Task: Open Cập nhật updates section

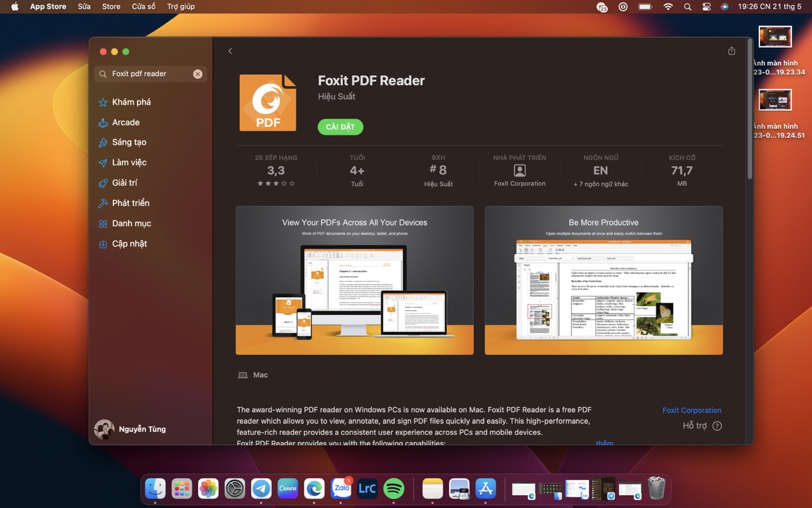Action: point(129,244)
